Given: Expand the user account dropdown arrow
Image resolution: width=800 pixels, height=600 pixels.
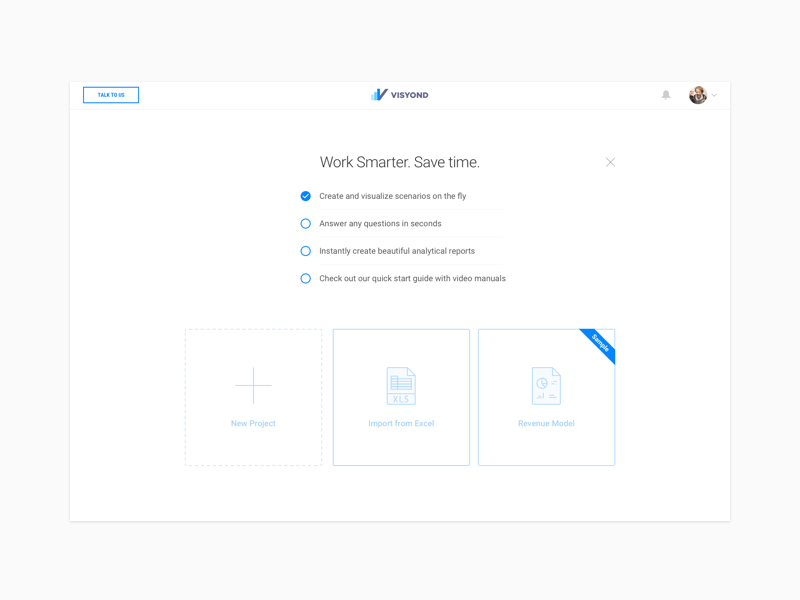Looking at the screenshot, I should pos(715,96).
